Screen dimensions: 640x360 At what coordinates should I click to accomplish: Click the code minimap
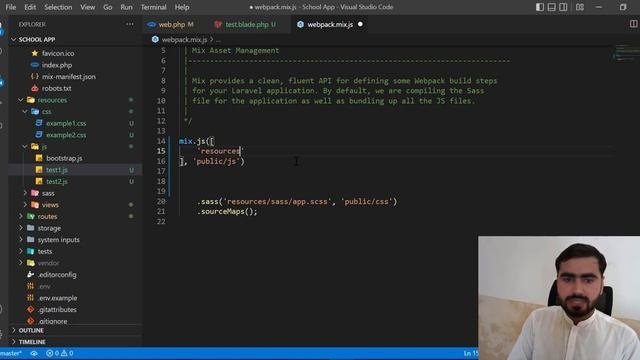(x=626, y=53)
